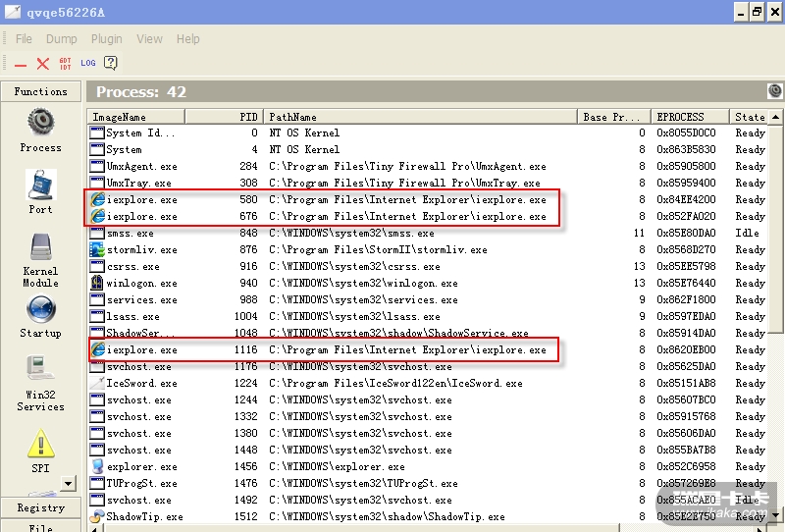Click the red X toolbar icon
Image resolution: width=785 pixels, height=532 pixels.
pos(43,63)
